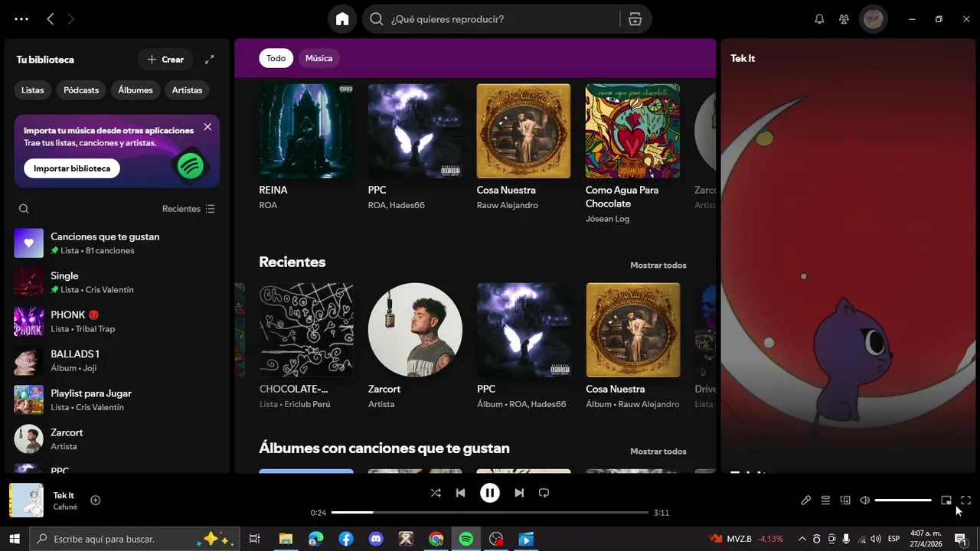Open the PHONK playlist
This screenshot has height=551, width=980.
(117, 321)
